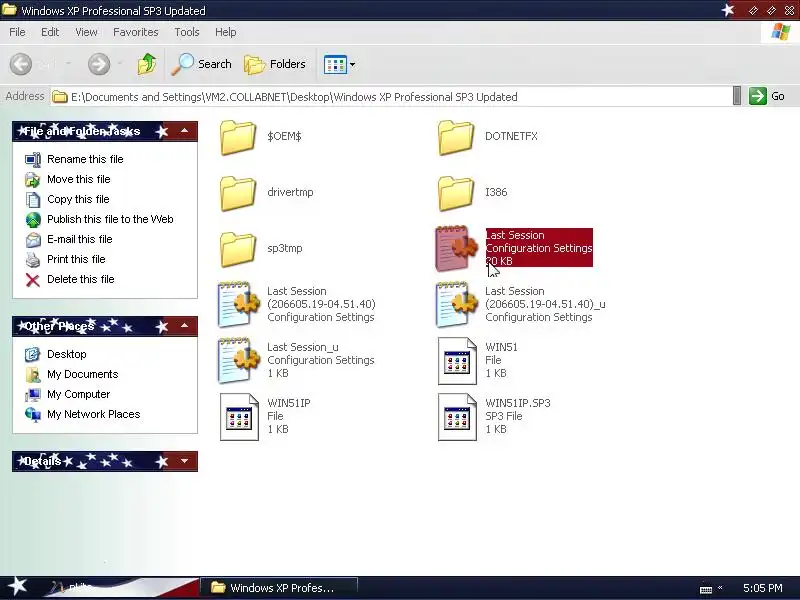This screenshot has height=600, width=800.
Task: Open the Tools menu
Action: point(187,32)
